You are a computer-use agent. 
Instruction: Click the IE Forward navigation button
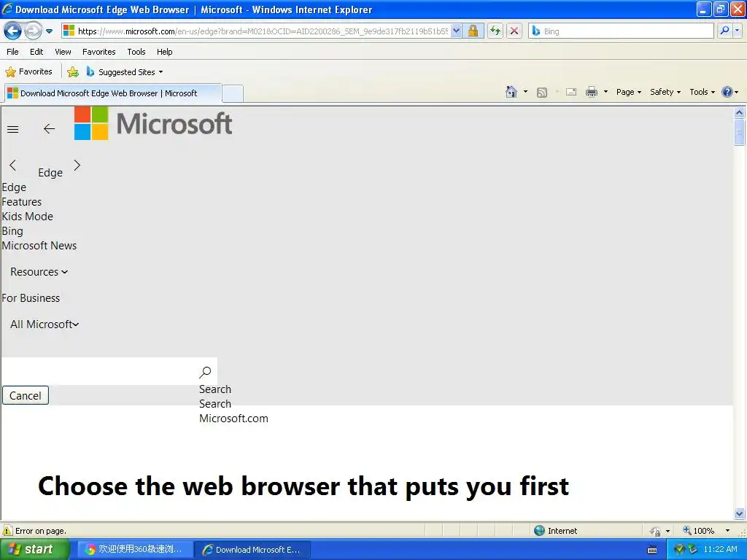(x=33, y=31)
